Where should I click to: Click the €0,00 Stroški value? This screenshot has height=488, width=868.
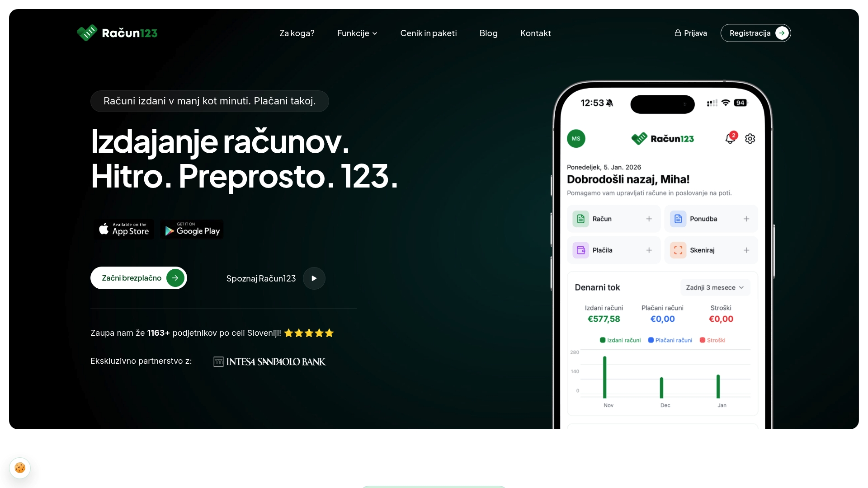point(721,319)
